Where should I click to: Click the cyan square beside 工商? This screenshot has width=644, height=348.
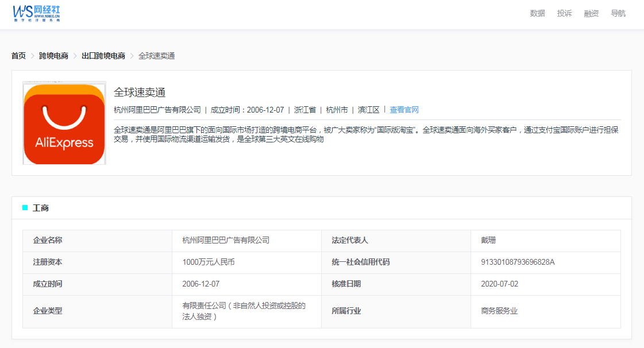25,208
